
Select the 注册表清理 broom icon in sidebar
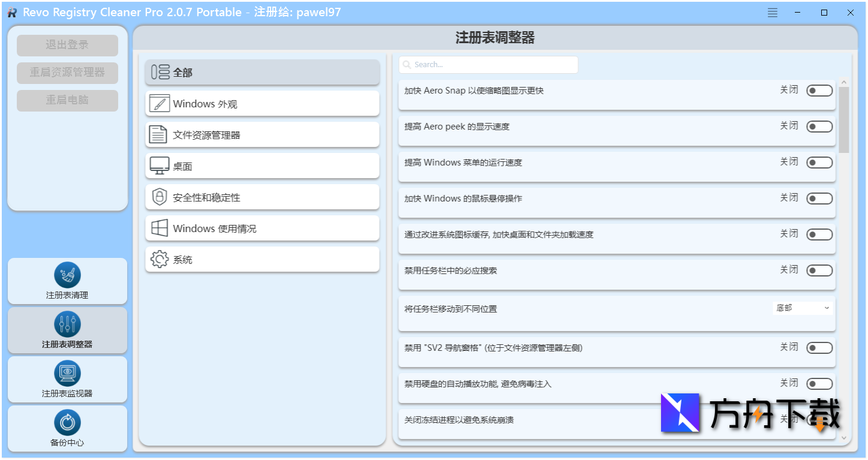click(67, 274)
